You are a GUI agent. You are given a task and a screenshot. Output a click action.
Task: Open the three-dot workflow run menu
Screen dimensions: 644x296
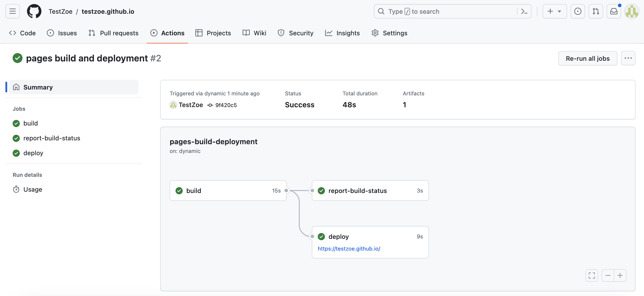[628, 58]
